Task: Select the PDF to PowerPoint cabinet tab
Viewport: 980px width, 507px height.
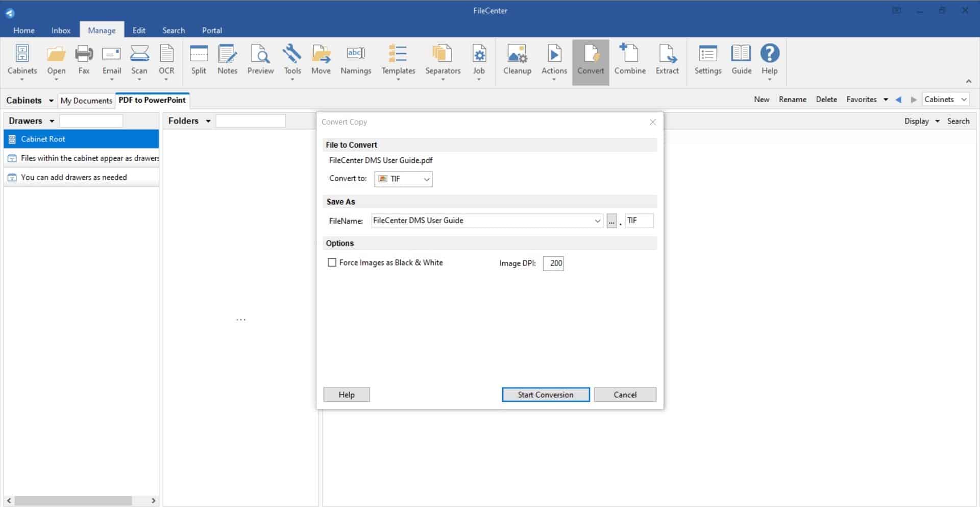Action: pyautogui.click(x=152, y=100)
